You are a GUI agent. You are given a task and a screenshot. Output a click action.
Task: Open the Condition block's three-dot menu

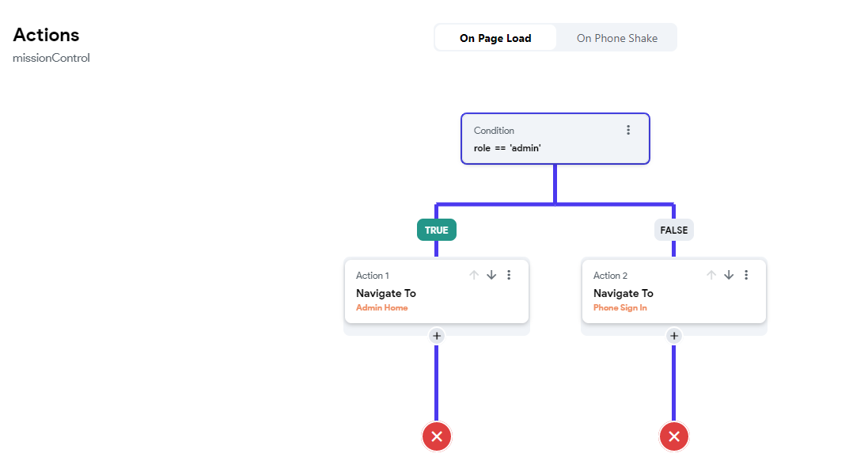point(628,130)
